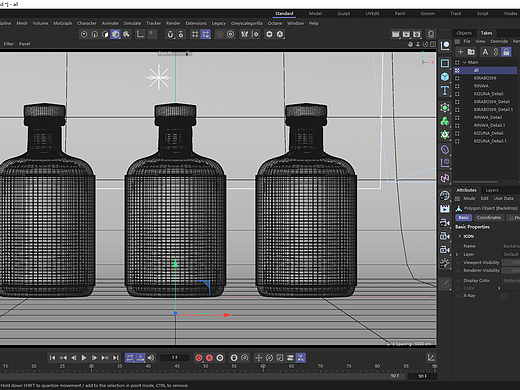The image size is (520, 390).
Task: Click the Basic attributes button
Action: (463, 218)
